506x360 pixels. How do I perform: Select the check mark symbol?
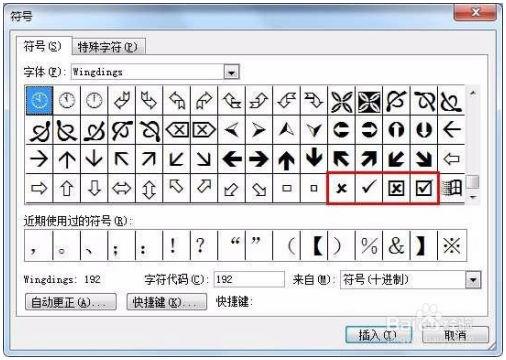pos(369,188)
